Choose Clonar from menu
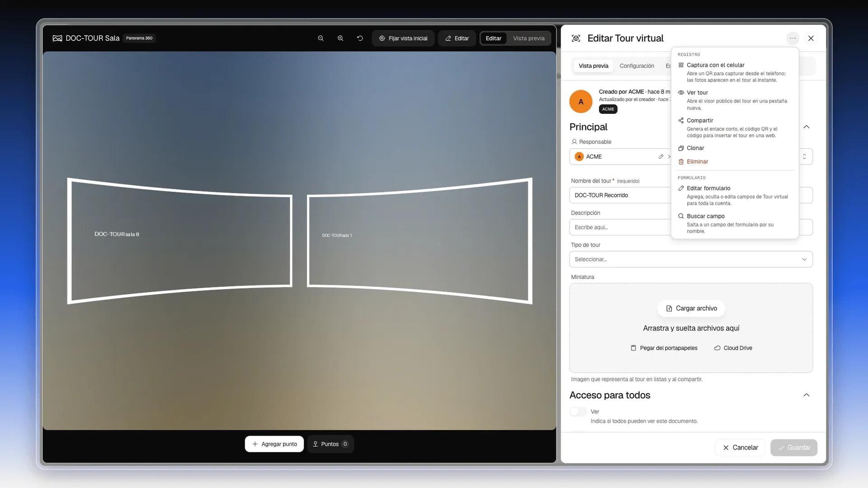 click(735, 148)
